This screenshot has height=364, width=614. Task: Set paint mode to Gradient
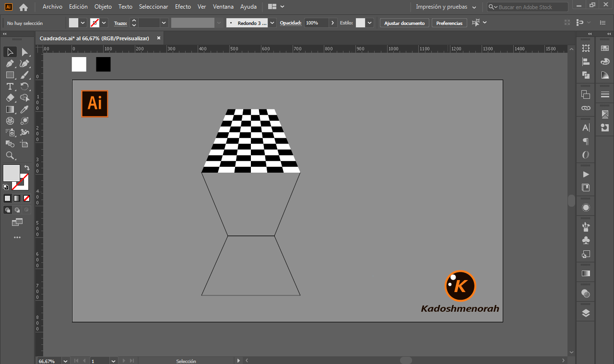pyautogui.click(x=17, y=198)
